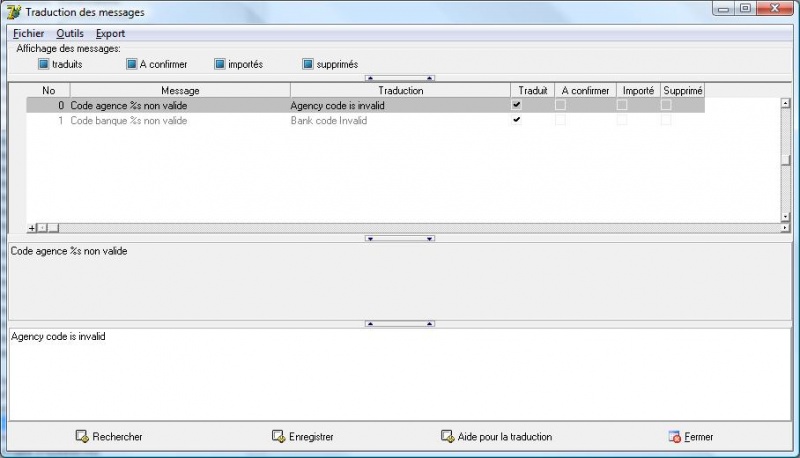This screenshot has width=800, height=458.
Task: Sort by the Traduction column header
Action: tap(401, 90)
